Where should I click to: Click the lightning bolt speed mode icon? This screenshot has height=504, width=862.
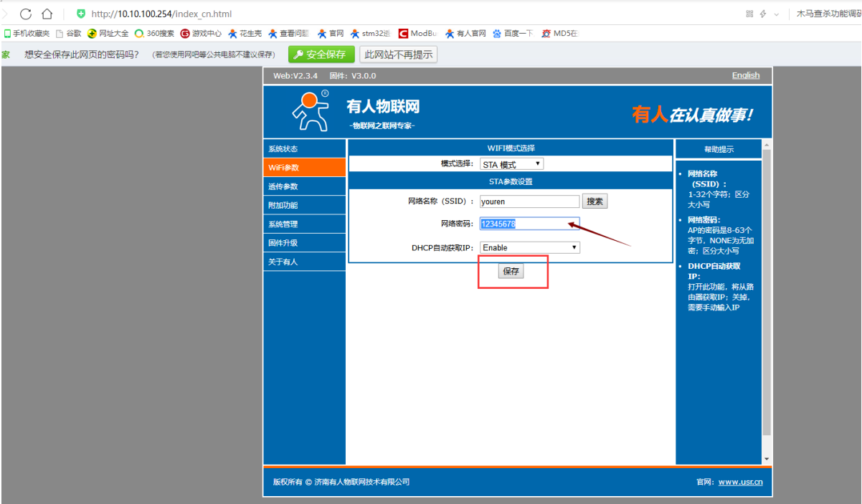click(x=764, y=14)
